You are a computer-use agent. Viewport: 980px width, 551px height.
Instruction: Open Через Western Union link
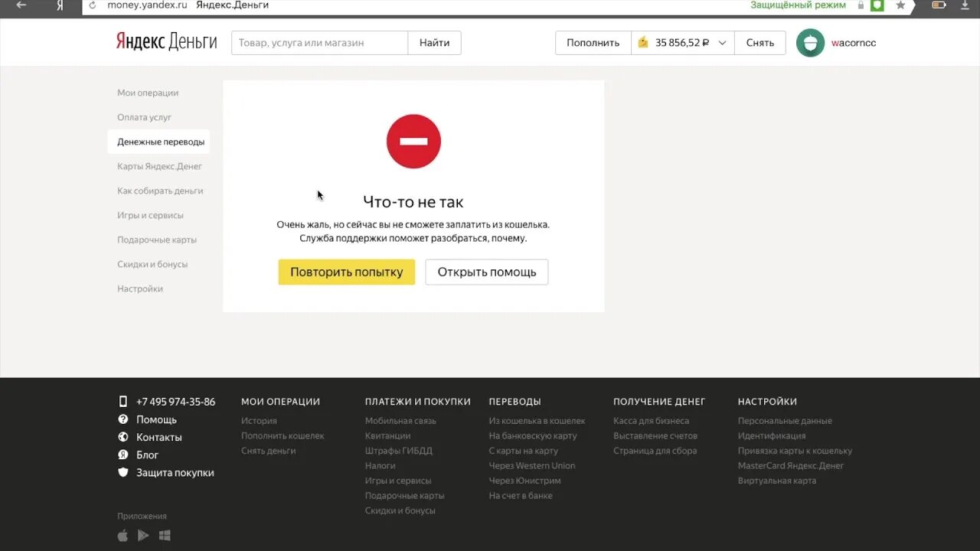point(532,465)
